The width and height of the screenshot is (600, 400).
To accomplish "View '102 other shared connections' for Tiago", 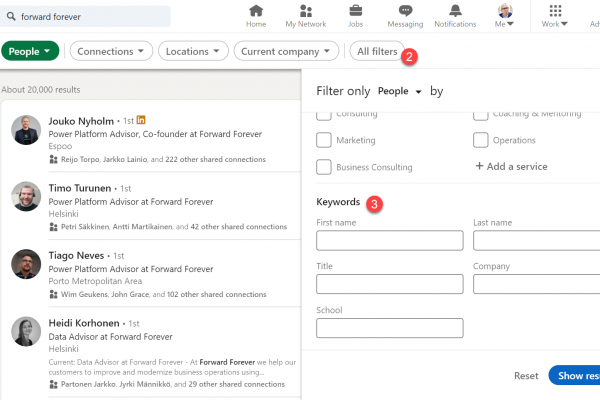I will pos(217,294).
